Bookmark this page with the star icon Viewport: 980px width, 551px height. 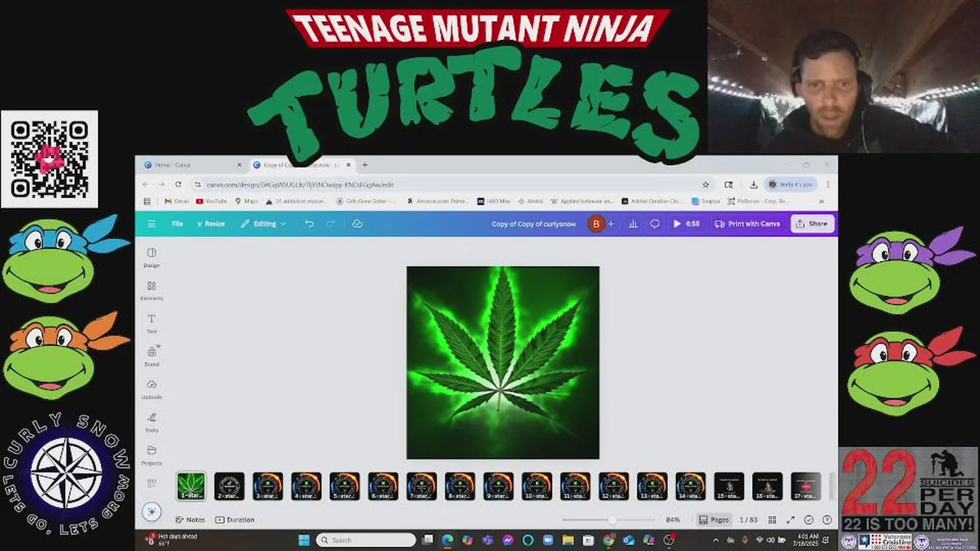pyautogui.click(x=705, y=184)
